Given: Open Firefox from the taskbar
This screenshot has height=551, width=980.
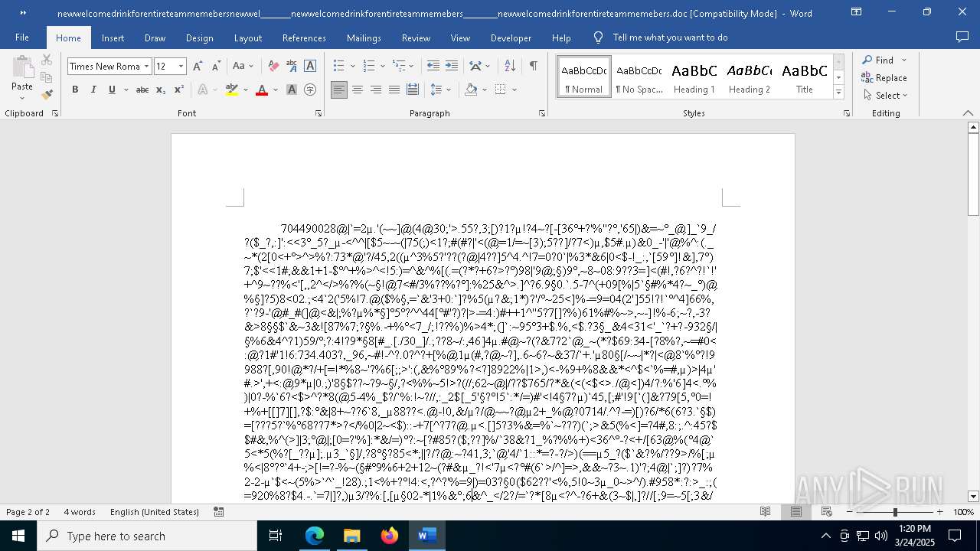Looking at the screenshot, I should click(x=390, y=536).
